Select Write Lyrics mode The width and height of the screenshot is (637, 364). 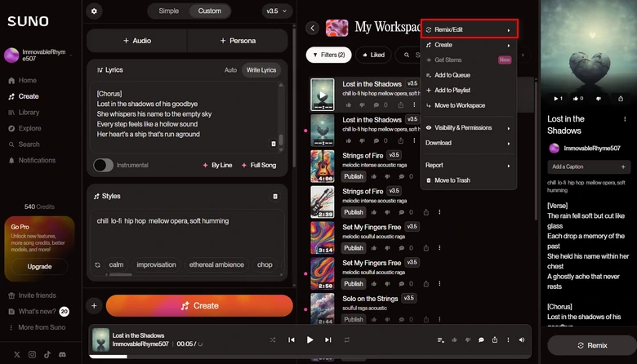tap(261, 70)
